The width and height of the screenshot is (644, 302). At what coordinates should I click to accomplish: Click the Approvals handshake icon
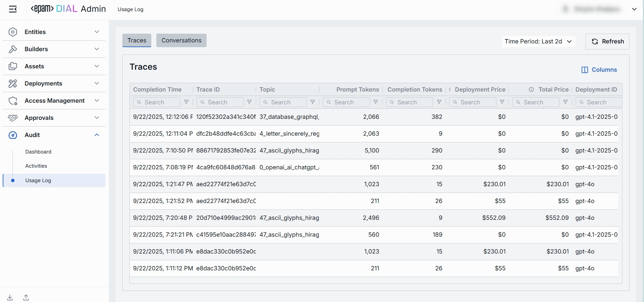point(13,118)
